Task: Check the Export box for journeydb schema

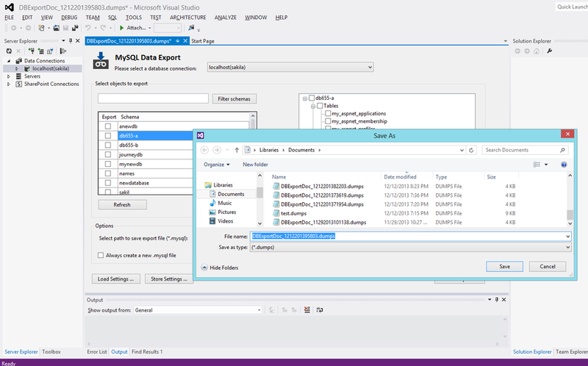Action: pos(108,154)
